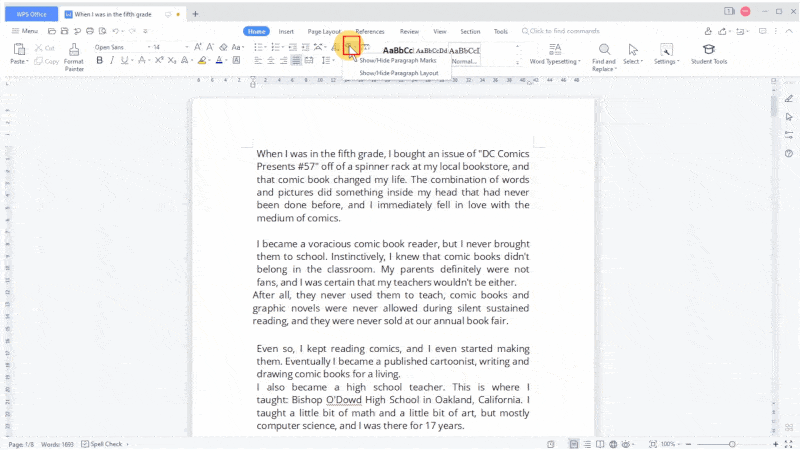Toggle Subscript formatting

[x=172, y=60]
